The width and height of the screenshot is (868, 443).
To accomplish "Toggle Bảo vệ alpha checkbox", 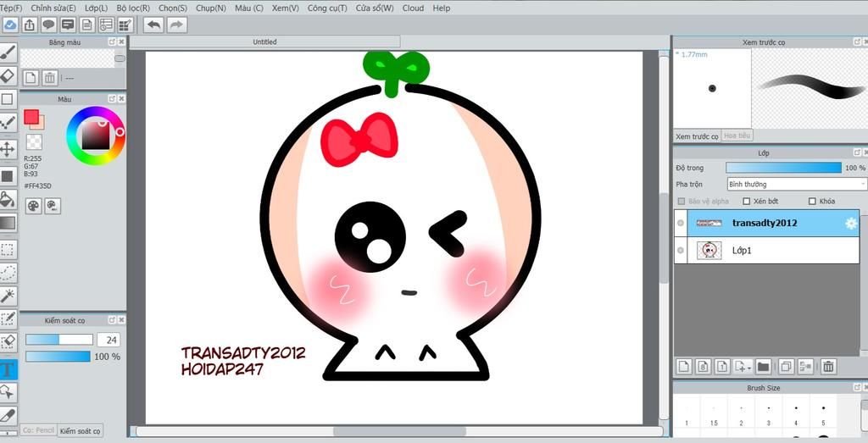I will [x=682, y=202].
